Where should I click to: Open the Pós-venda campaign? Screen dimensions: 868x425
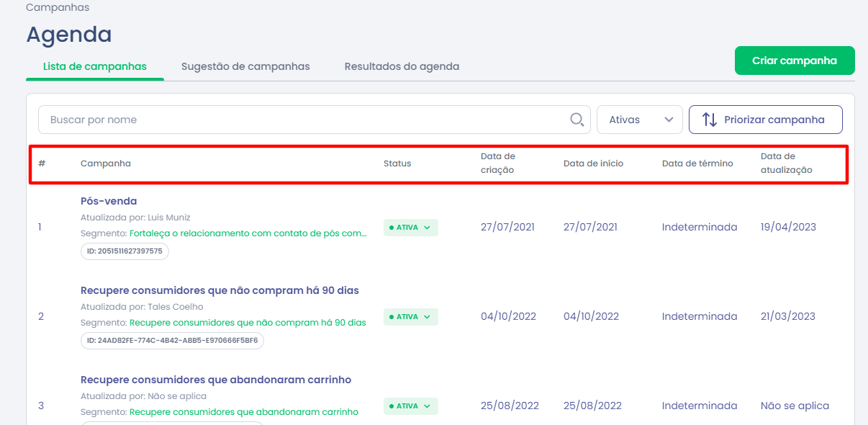[x=109, y=201]
